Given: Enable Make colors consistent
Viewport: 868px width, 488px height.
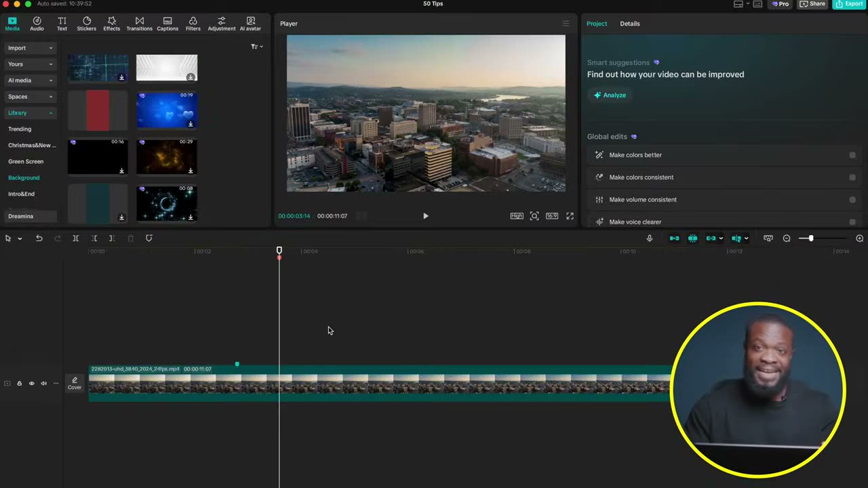Looking at the screenshot, I should pyautogui.click(x=852, y=178).
